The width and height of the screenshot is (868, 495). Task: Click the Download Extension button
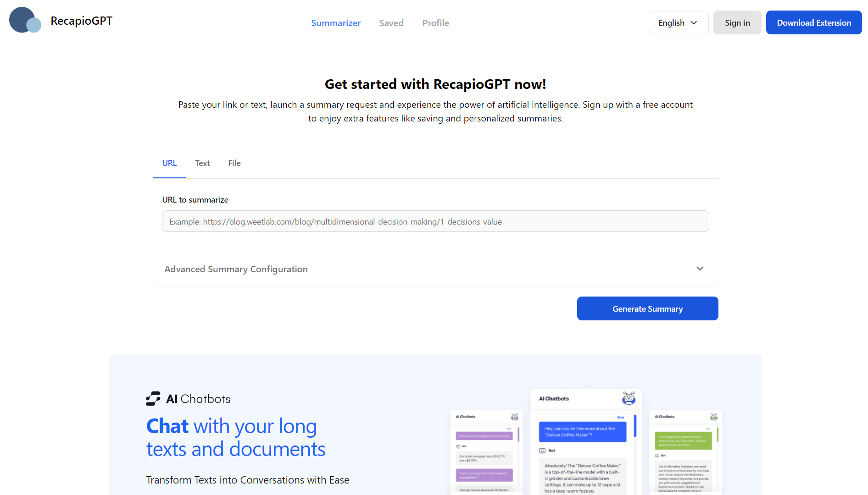(x=814, y=22)
